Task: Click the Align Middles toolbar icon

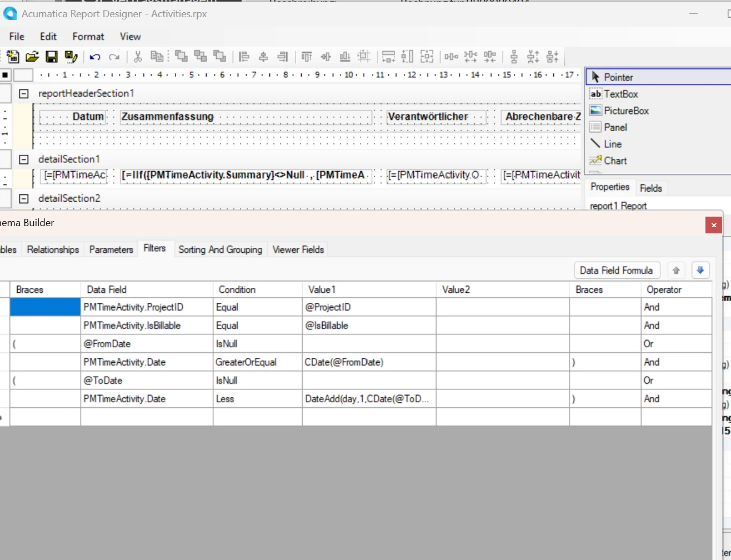Action: tap(326, 56)
